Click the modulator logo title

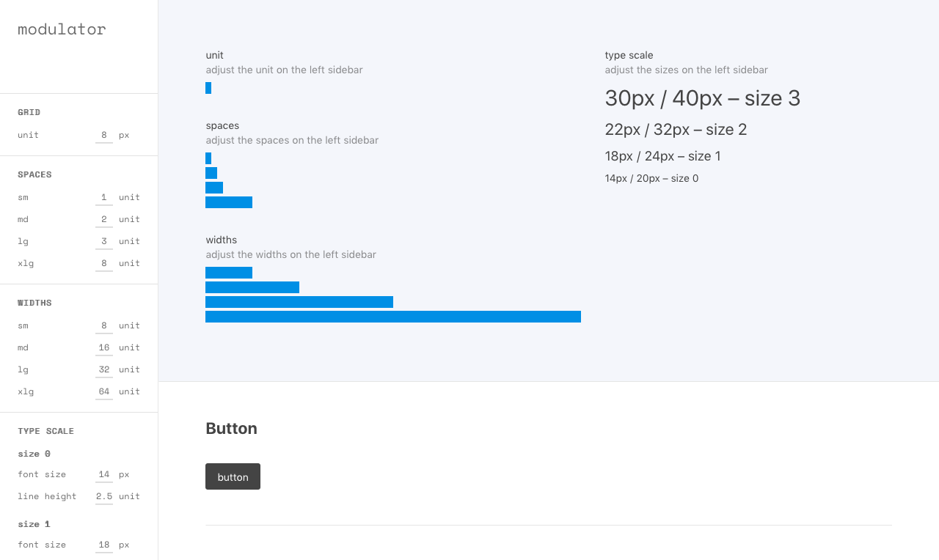coord(62,29)
